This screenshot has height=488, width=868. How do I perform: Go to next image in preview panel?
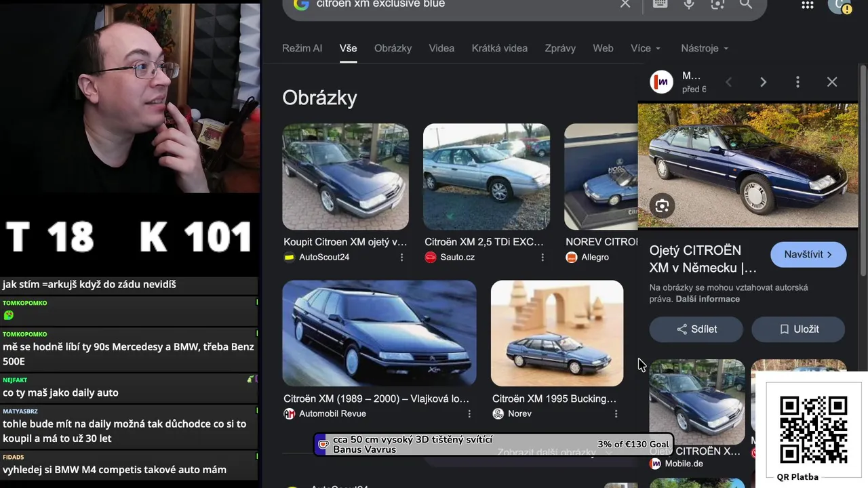(x=763, y=82)
